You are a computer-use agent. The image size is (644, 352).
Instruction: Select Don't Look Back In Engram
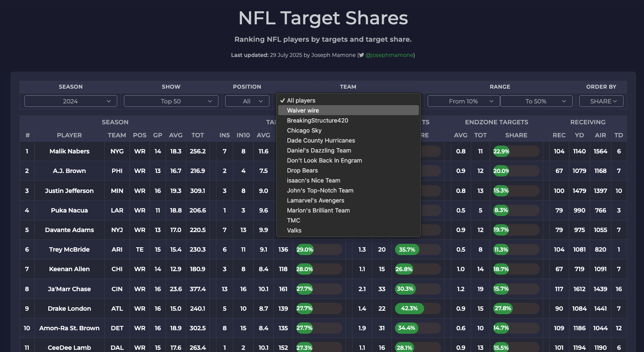coord(349,160)
